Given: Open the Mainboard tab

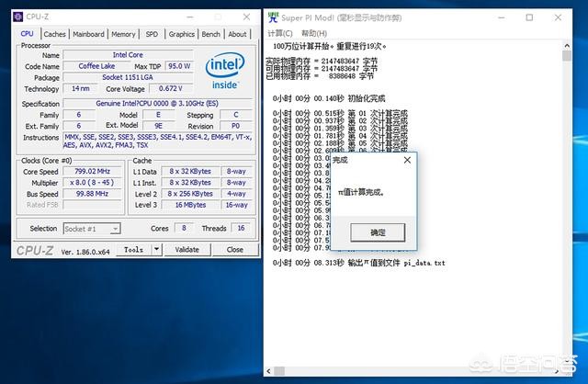Looking at the screenshot, I should coord(88,34).
